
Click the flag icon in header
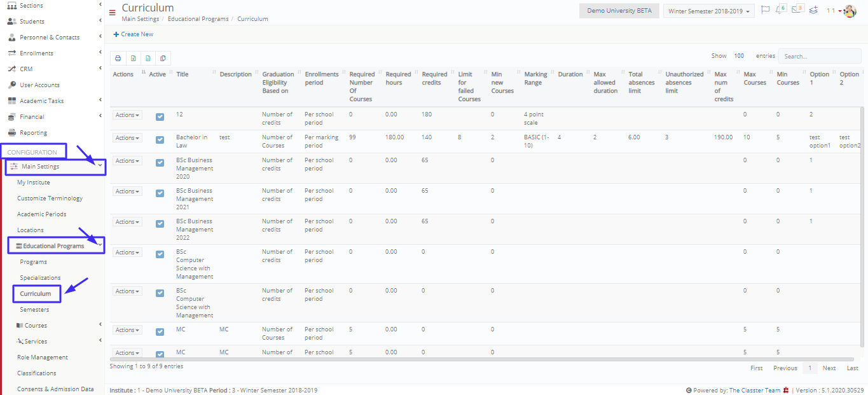(x=765, y=10)
